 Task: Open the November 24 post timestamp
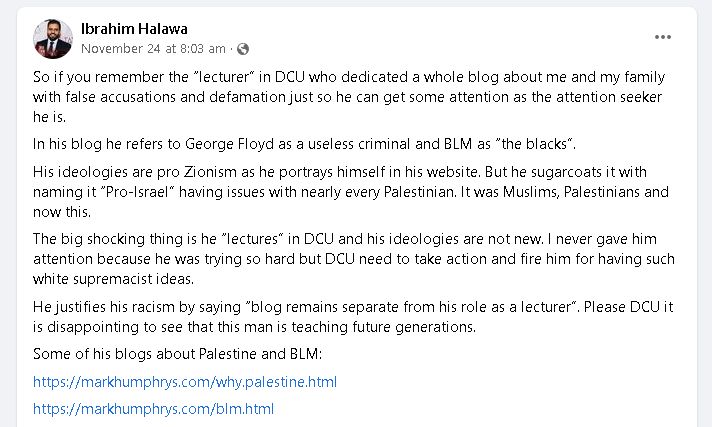pos(153,48)
